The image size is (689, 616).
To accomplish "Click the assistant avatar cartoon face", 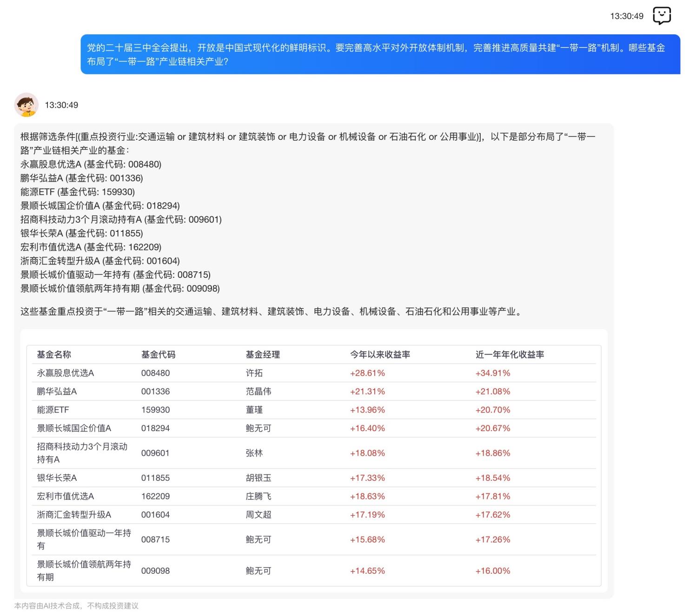I will pos(26,105).
